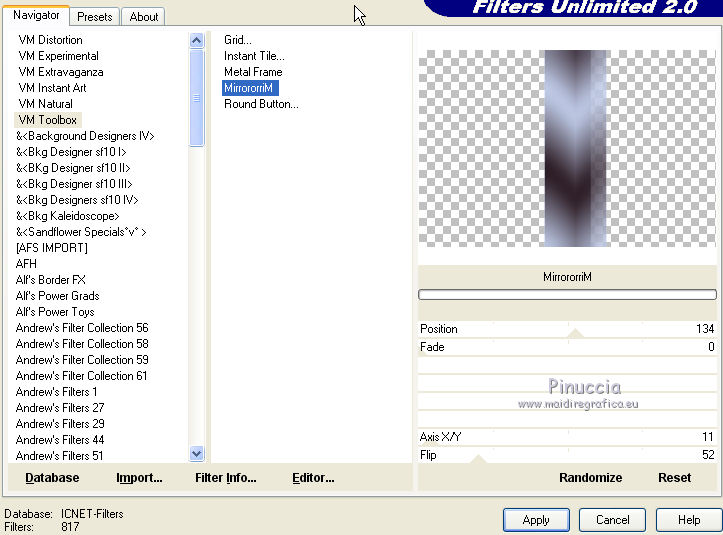The width and height of the screenshot is (723, 535).
Task: Click the category list scrollbar thumb
Action: click(196, 98)
